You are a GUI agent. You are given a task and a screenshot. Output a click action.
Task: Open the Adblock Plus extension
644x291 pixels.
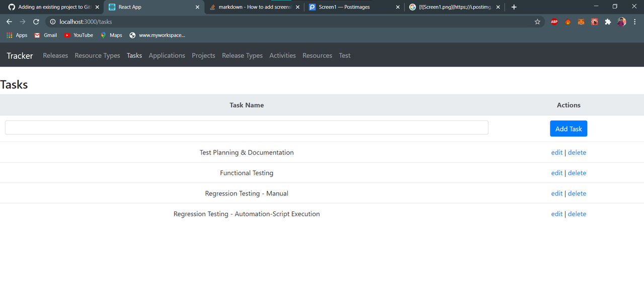pyautogui.click(x=554, y=22)
